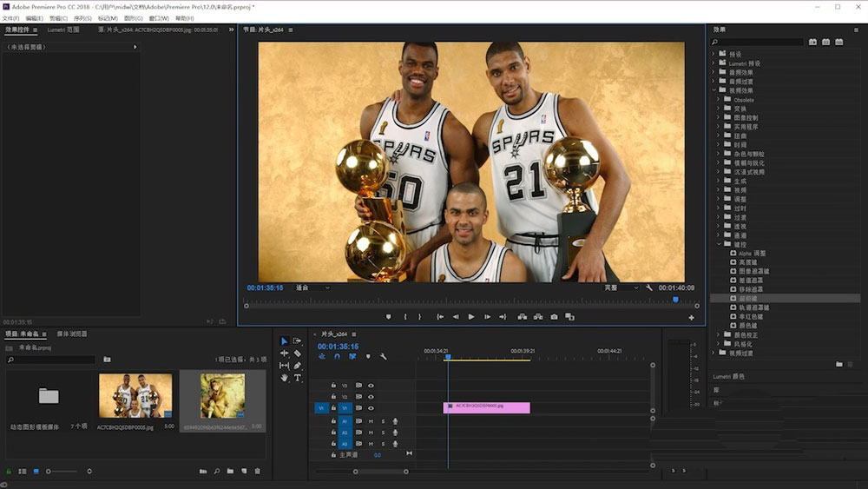The image size is (868, 489).
Task: Select the 超级键 effect in the list
Action: coord(746,298)
